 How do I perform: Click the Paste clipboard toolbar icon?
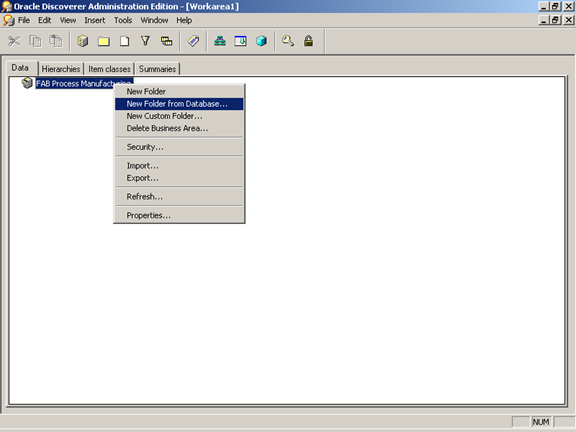pos(56,41)
